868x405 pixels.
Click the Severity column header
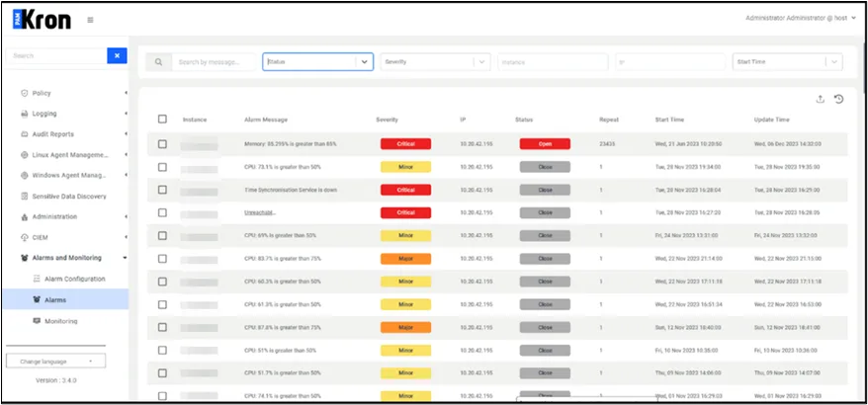tap(387, 120)
